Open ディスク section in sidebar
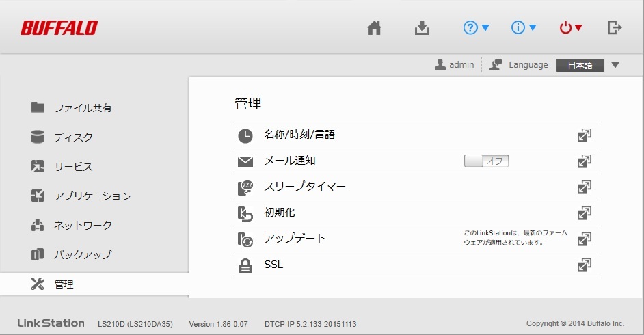Viewport: 644px width, 335px height. (73, 137)
